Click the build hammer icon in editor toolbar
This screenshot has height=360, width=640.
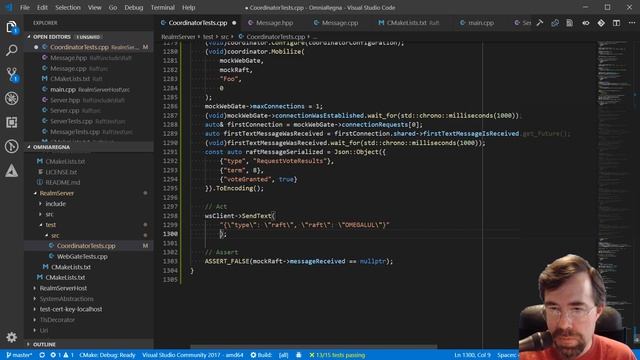[540, 23]
